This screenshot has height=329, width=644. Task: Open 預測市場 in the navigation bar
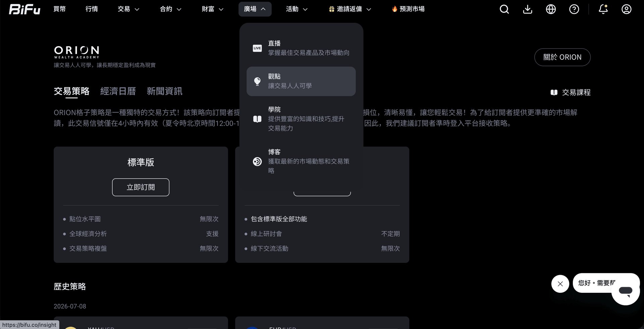click(408, 9)
